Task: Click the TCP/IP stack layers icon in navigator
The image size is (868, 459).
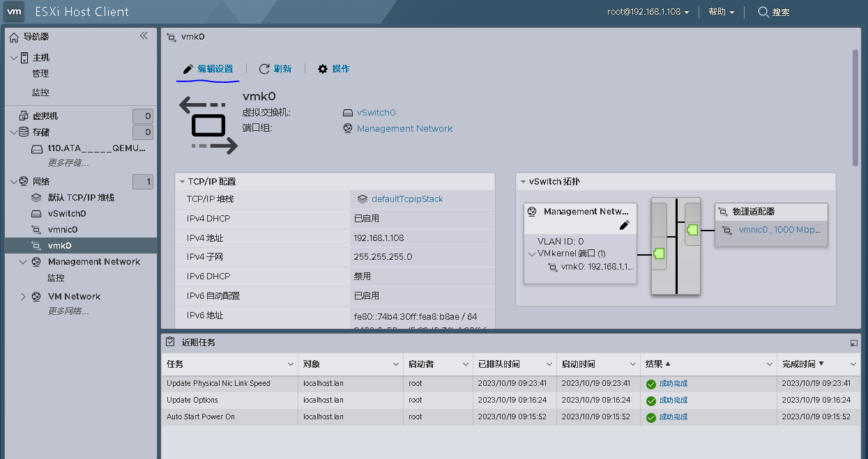Action: pyautogui.click(x=37, y=198)
